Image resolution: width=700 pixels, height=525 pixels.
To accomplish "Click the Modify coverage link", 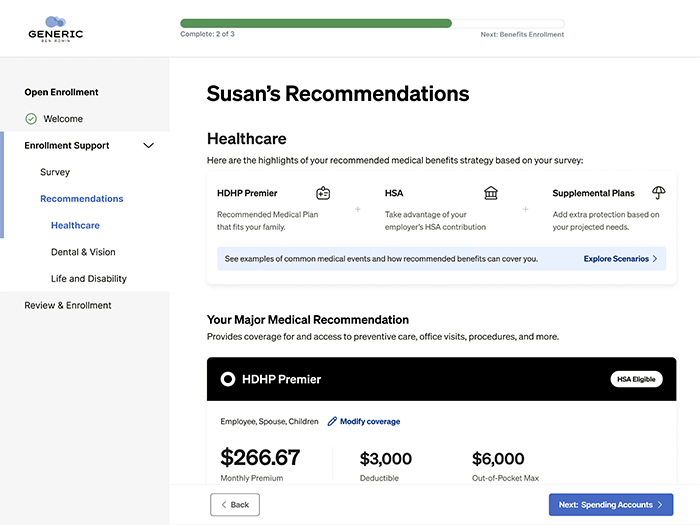I will click(x=369, y=422).
